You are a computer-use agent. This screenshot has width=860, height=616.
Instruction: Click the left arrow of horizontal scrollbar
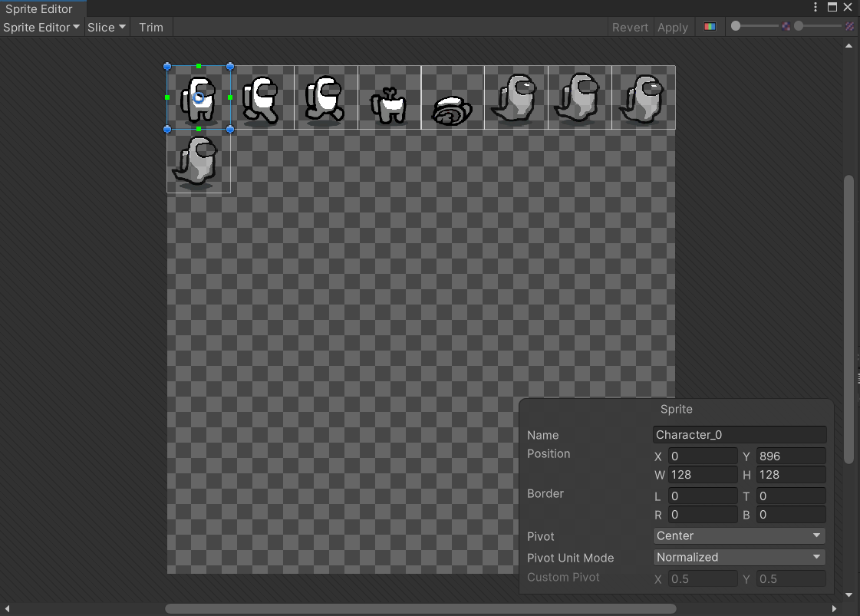[7, 608]
